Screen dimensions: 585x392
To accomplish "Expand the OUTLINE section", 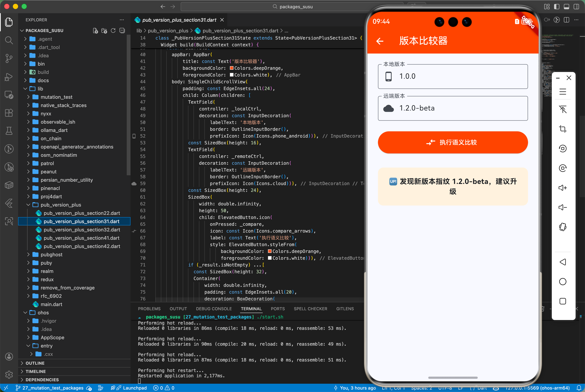I will [35, 363].
